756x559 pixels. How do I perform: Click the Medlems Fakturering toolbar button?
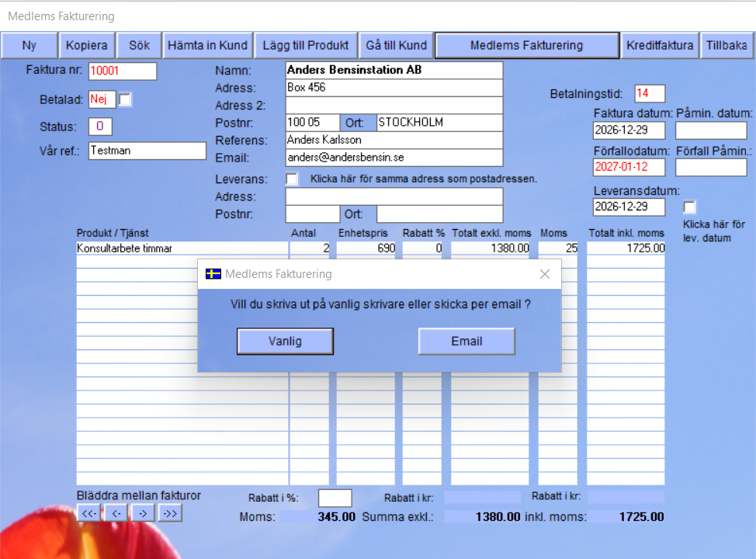click(x=527, y=45)
